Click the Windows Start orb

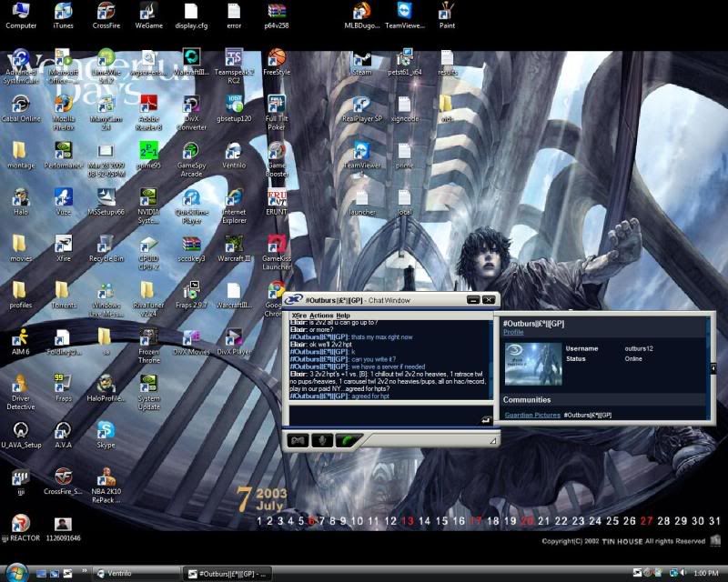pyautogui.click(x=18, y=572)
